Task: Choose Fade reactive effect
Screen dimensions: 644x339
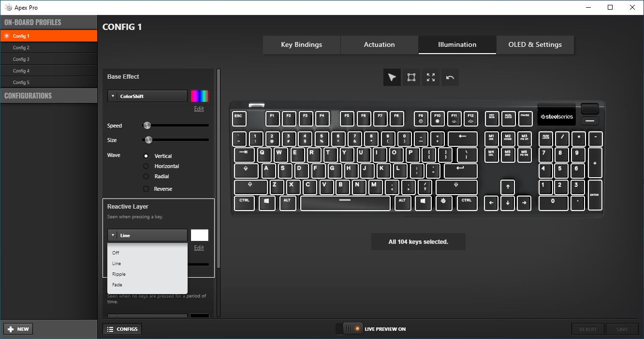Action: click(147, 285)
